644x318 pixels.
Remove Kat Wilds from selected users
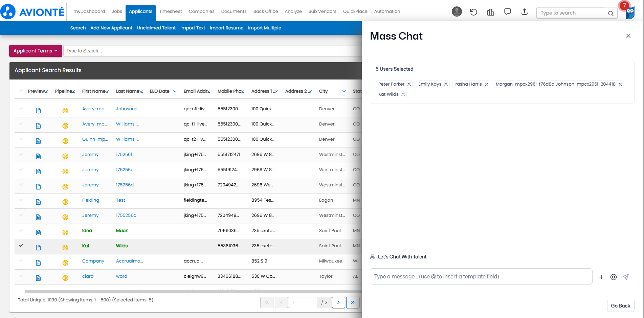(403, 94)
